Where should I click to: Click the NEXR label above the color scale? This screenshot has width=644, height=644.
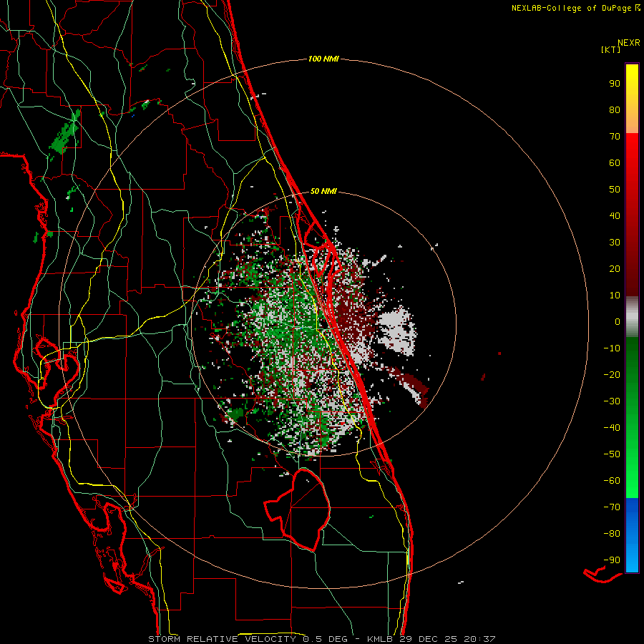(x=628, y=43)
